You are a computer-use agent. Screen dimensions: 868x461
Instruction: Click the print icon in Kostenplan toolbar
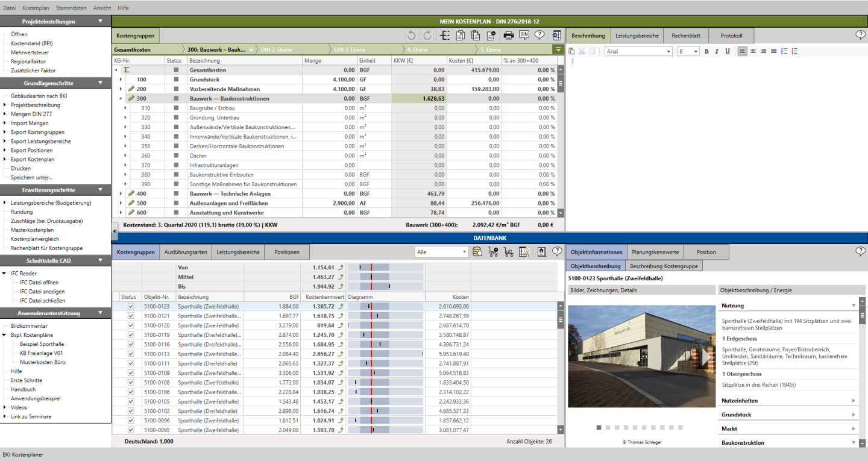508,35
